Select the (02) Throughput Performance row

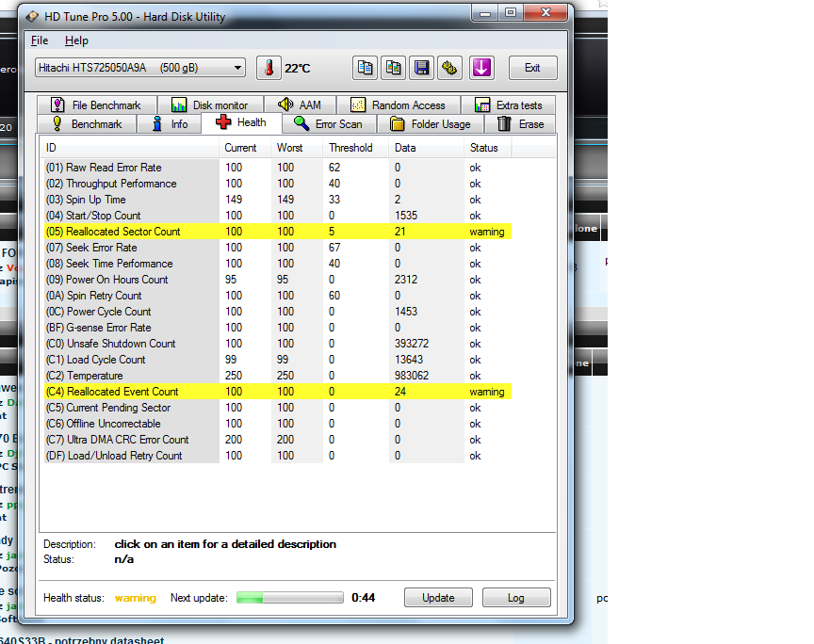click(x=278, y=184)
